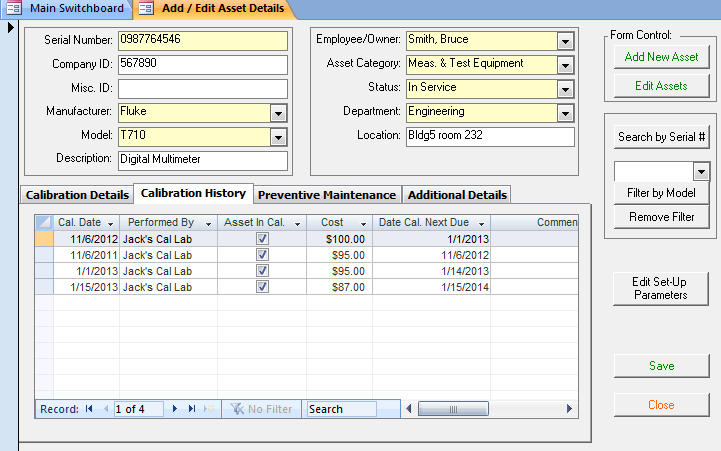Click the $100.00 cost cell

point(339,239)
